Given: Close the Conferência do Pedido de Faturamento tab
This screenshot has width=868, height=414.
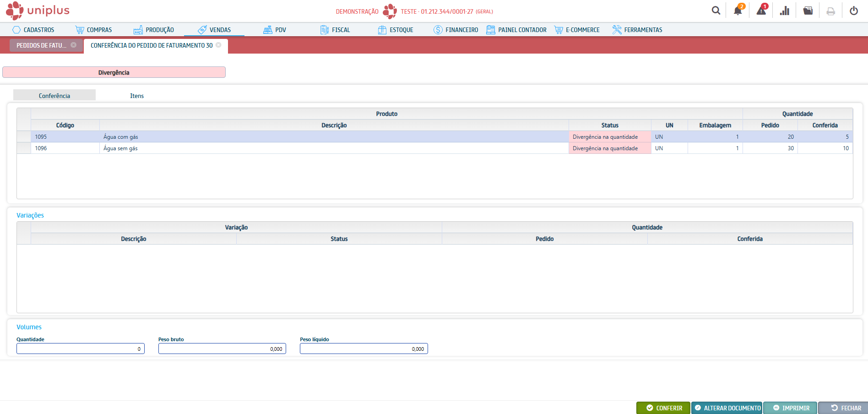Looking at the screenshot, I should 218,45.
